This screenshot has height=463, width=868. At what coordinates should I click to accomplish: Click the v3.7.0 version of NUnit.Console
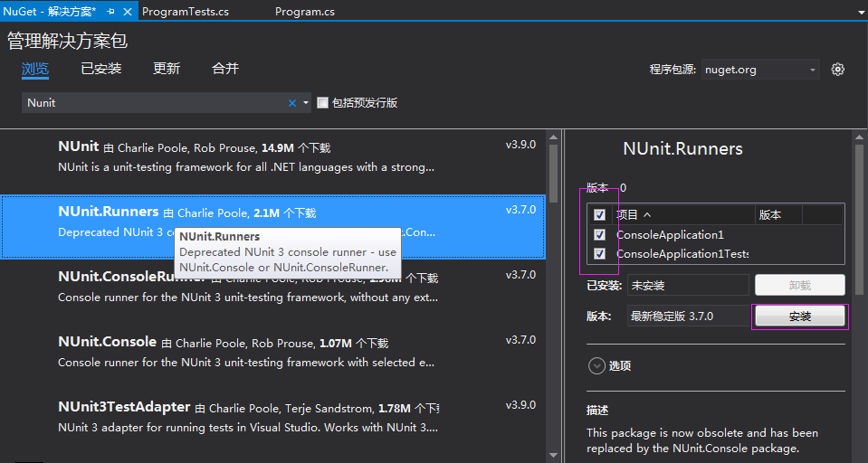(x=520, y=340)
